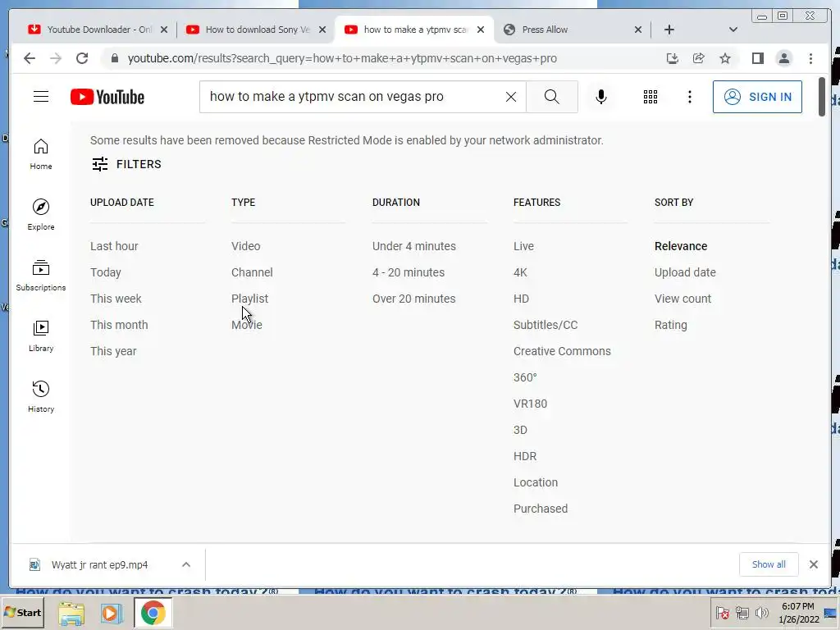Expand the tab search dropdown chevron
Image resolution: width=840 pixels, height=630 pixels.
pyautogui.click(x=733, y=30)
